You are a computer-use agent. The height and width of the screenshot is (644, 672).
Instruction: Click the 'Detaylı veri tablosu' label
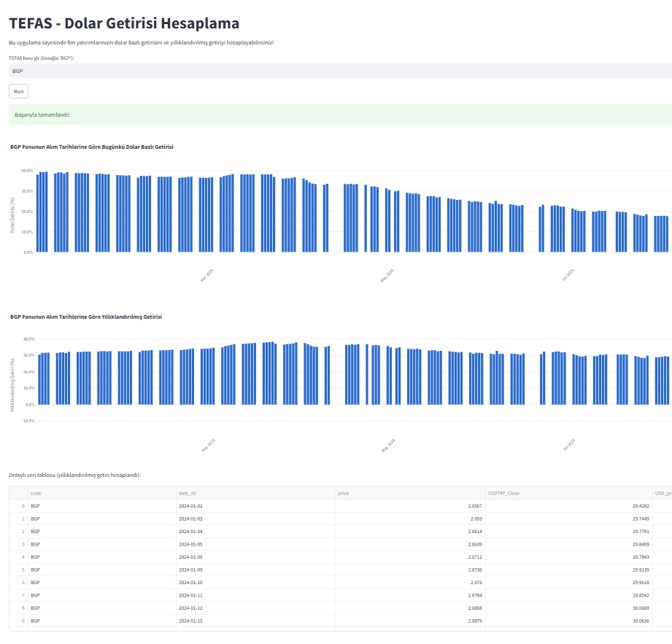(74, 475)
